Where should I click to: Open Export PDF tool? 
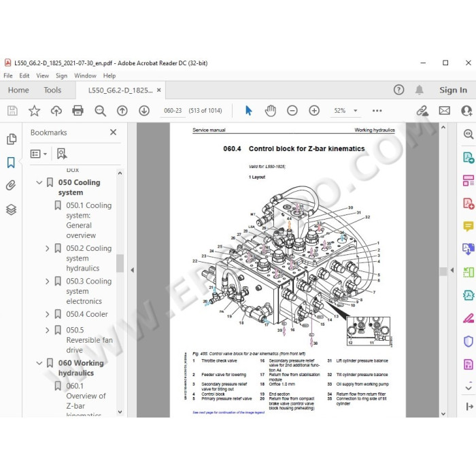click(x=469, y=158)
